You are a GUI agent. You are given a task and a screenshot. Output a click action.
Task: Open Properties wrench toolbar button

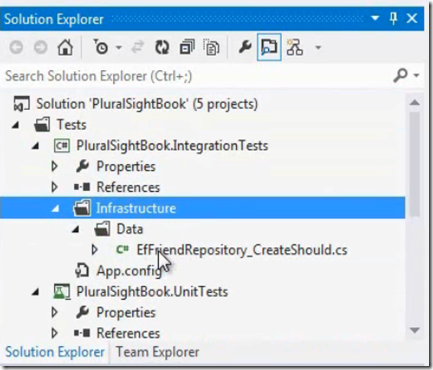click(x=245, y=47)
